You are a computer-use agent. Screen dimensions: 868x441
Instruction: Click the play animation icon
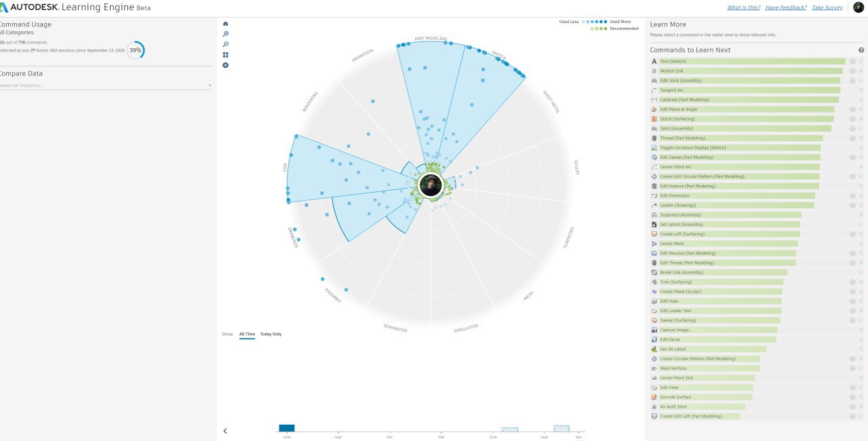(x=226, y=65)
